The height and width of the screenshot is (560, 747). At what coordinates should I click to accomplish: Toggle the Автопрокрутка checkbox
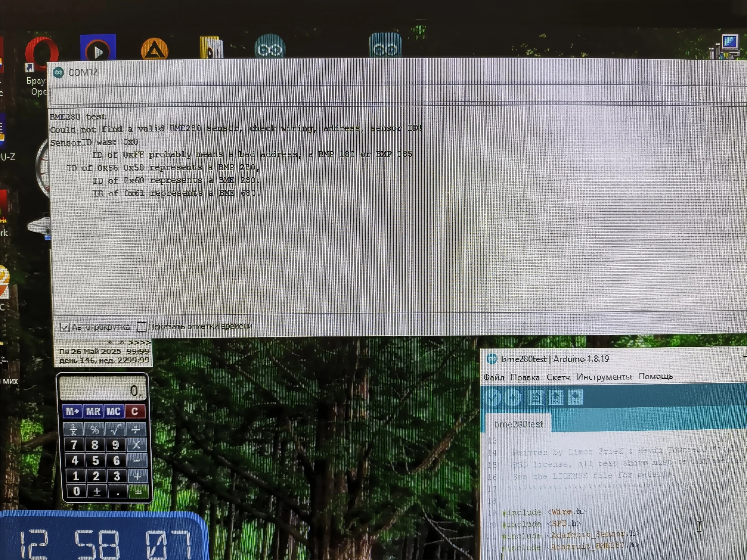pyautogui.click(x=65, y=327)
